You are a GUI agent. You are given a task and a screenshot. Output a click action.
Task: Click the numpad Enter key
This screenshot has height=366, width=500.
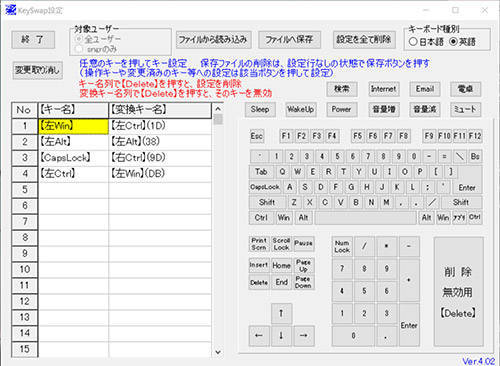coord(409,325)
